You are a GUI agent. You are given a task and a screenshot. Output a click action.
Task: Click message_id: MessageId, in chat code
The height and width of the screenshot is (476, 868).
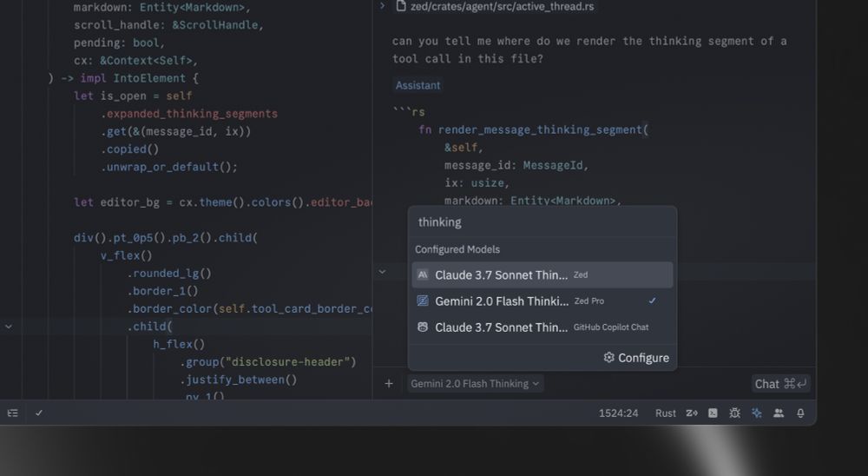coord(516,165)
